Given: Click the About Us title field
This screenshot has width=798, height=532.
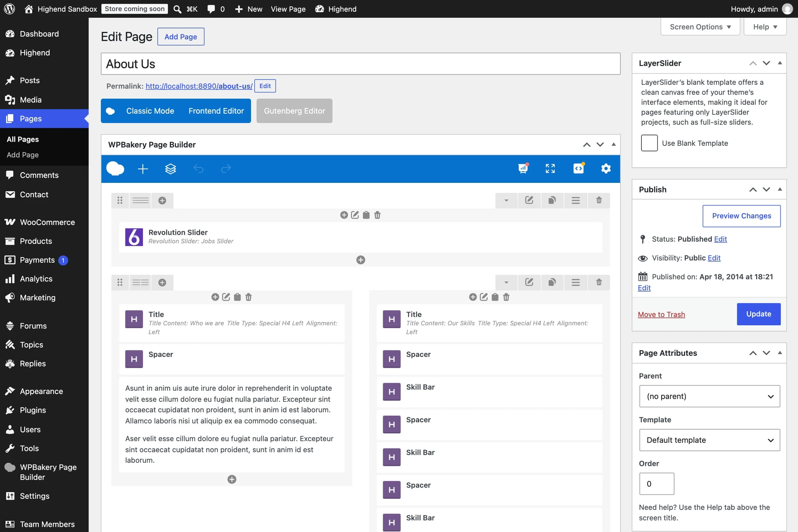Looking at the screenshot, I should tap(360, 64).
